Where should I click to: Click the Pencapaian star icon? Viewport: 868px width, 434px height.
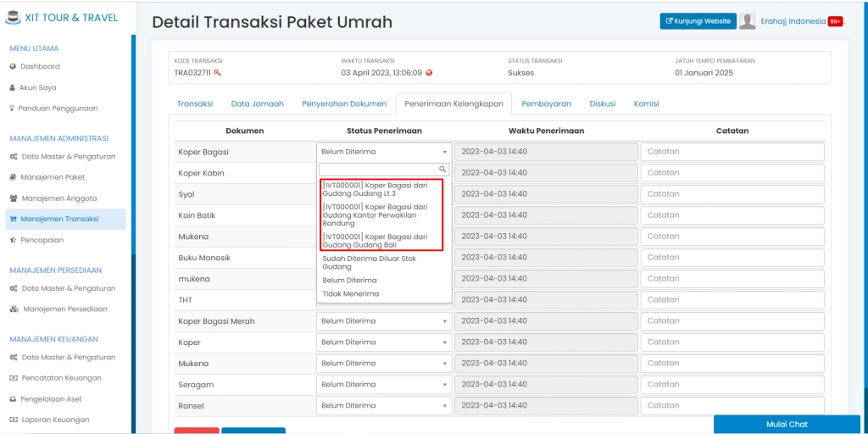coord(13,241)
